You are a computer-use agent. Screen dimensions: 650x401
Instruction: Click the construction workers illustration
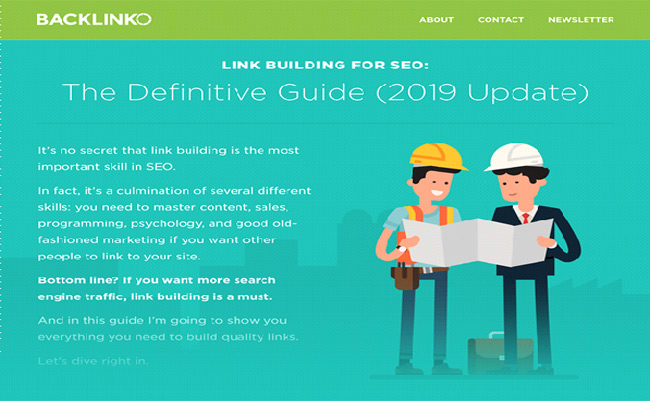coord(477,260)
